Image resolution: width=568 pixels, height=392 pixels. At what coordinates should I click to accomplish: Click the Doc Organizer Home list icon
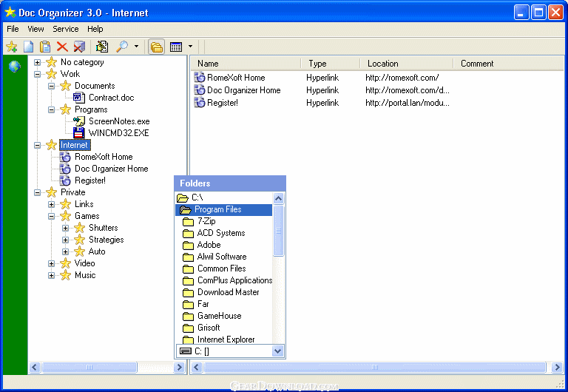click(200, 89)
